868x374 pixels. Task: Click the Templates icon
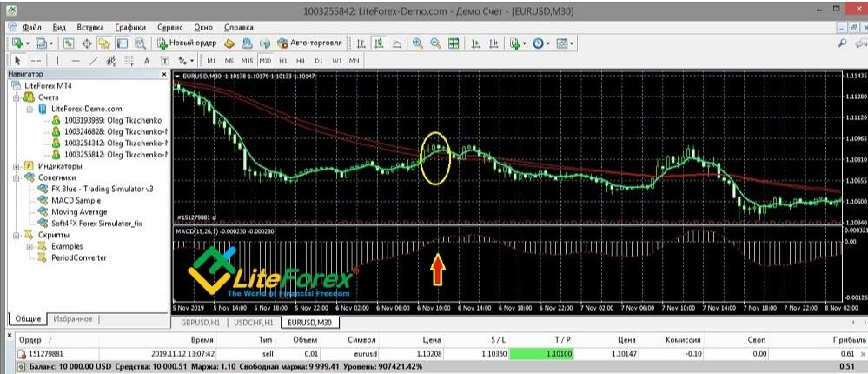(x=561, y=43)
